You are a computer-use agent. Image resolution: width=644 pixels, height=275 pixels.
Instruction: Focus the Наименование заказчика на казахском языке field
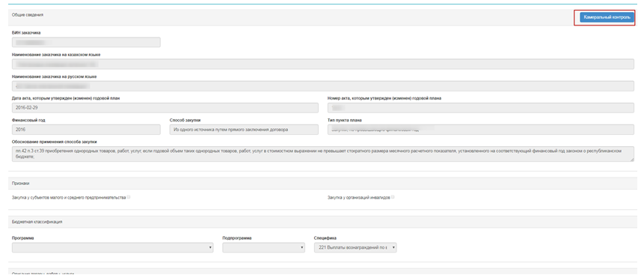(323, 64)
